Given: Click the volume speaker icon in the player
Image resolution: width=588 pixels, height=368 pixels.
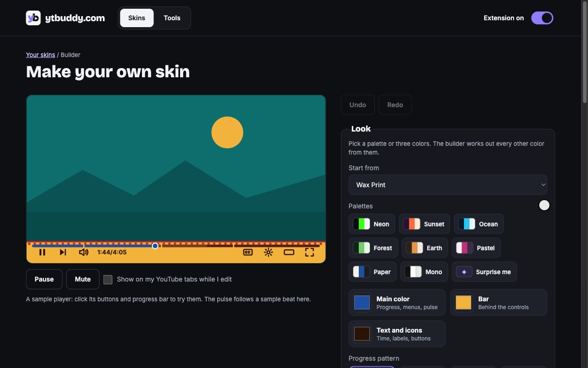Looking at the screenshot, I should [84, 252].
